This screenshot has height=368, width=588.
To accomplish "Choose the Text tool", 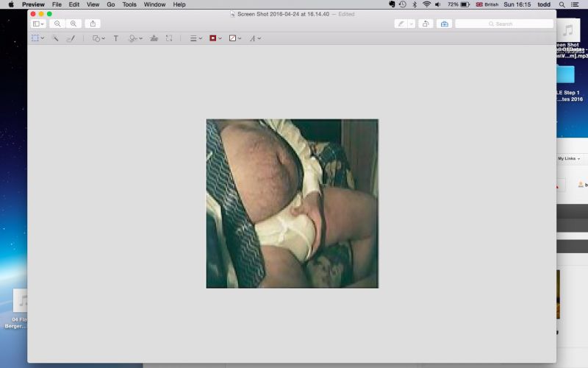I will coord(115,38).
